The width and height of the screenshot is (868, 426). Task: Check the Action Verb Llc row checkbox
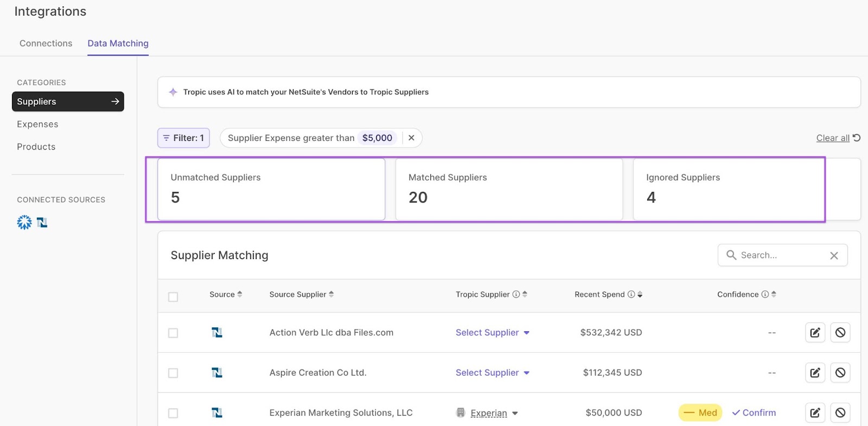(173, 333)
